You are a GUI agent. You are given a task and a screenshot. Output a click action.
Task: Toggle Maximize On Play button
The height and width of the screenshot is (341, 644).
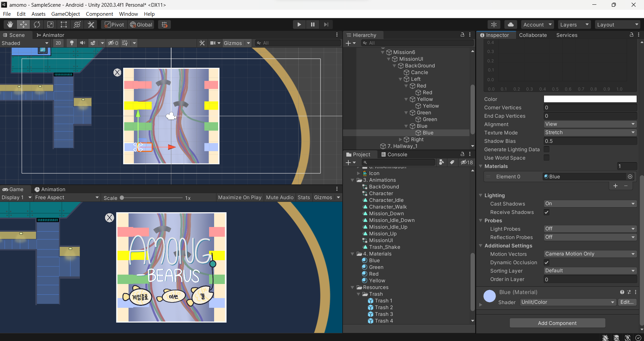click(240, 197)
